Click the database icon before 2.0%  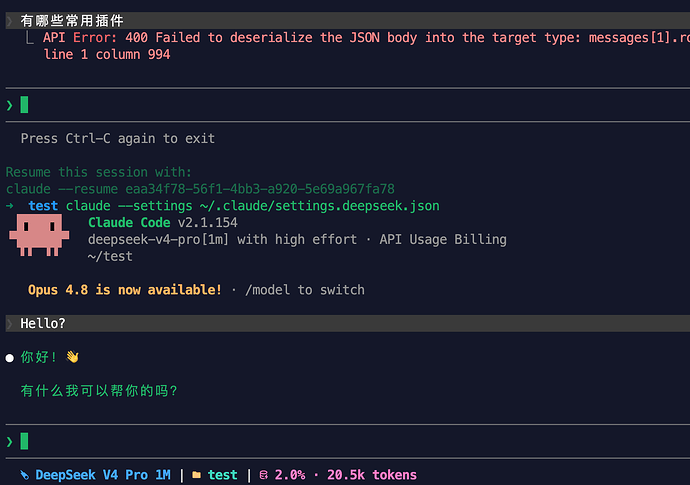264,475
